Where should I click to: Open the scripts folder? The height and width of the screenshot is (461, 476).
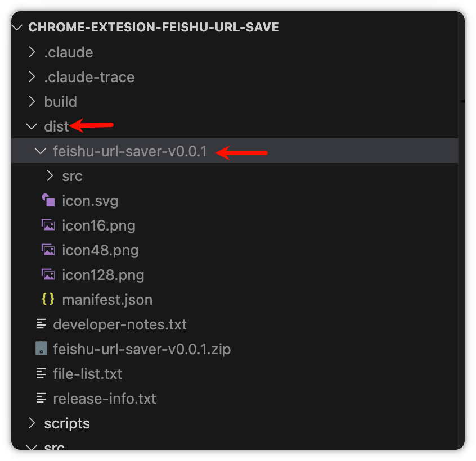(x=67, y=423)
